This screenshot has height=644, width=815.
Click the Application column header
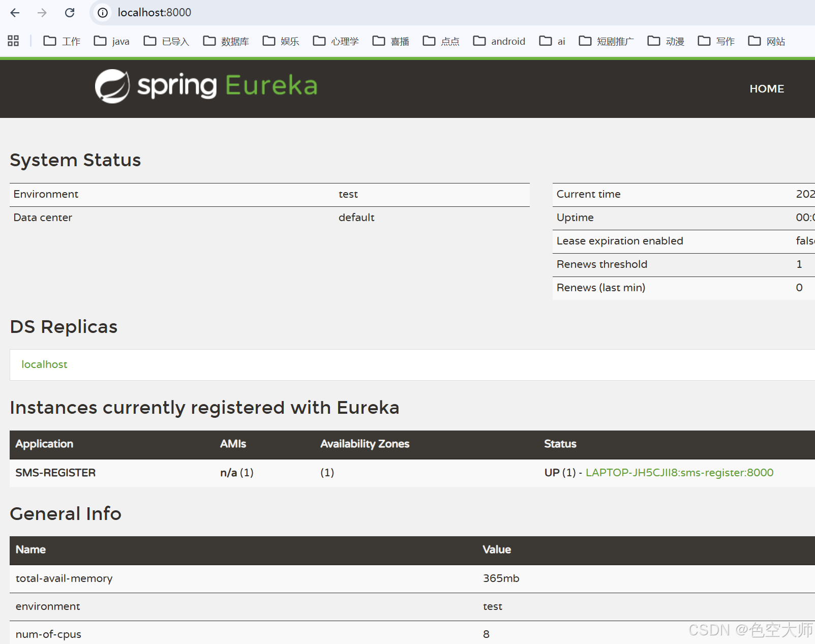tap(44, 444)
